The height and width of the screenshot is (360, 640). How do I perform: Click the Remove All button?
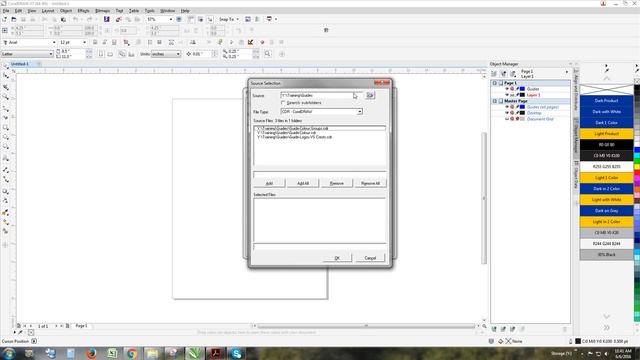[370, 183]
